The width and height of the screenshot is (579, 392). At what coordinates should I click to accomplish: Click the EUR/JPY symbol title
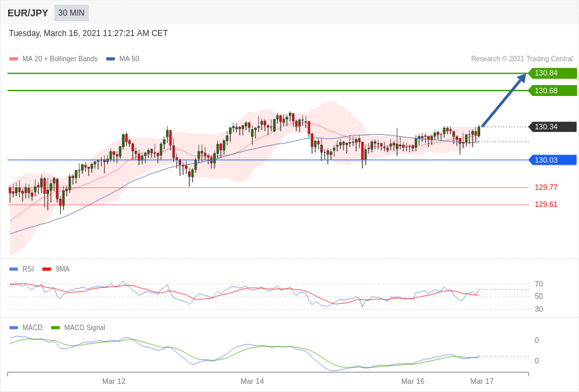click(28, 13)
